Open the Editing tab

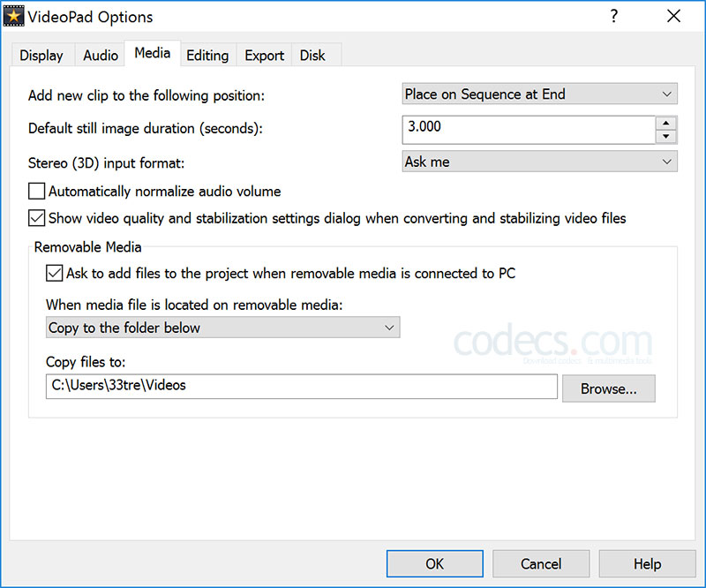tap(207, 56)
